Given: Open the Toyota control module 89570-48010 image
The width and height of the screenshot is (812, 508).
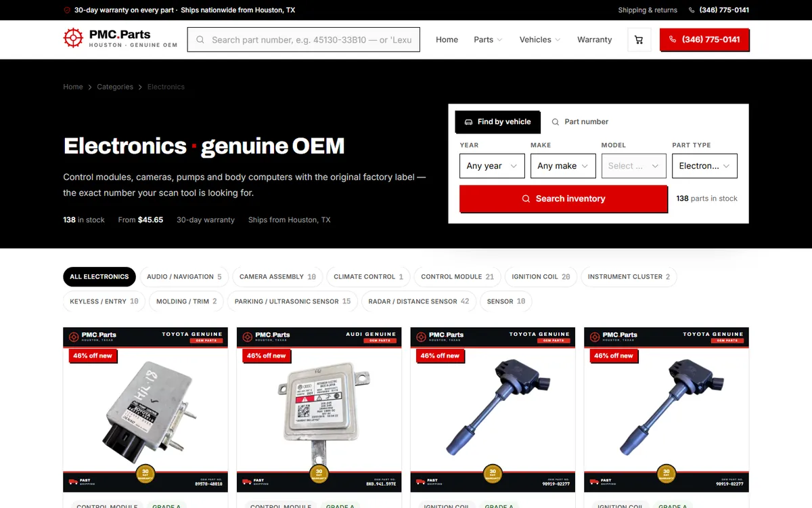Looking at the screenshot, I should click(x=145, y=409).
